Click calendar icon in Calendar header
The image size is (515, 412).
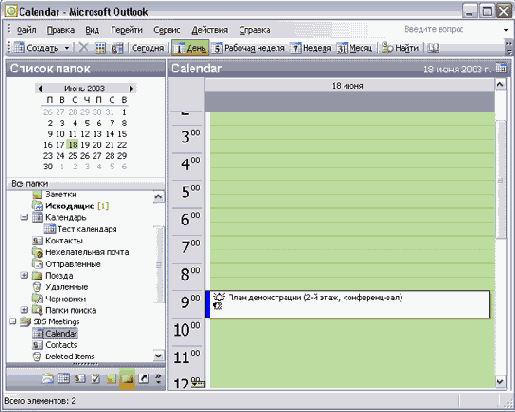(x=501, y=68)
